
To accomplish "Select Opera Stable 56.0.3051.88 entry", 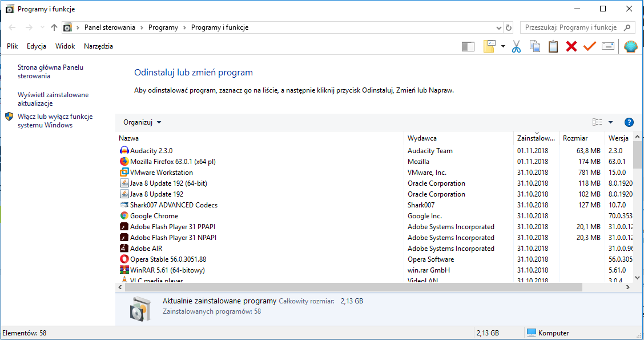I will tap(374, 259).
